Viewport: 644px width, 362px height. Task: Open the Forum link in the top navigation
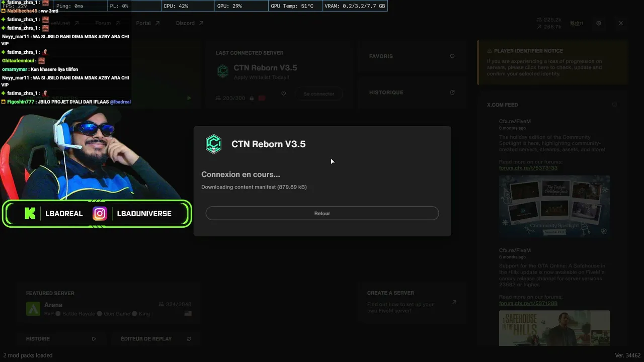click(x=103, y=23)
